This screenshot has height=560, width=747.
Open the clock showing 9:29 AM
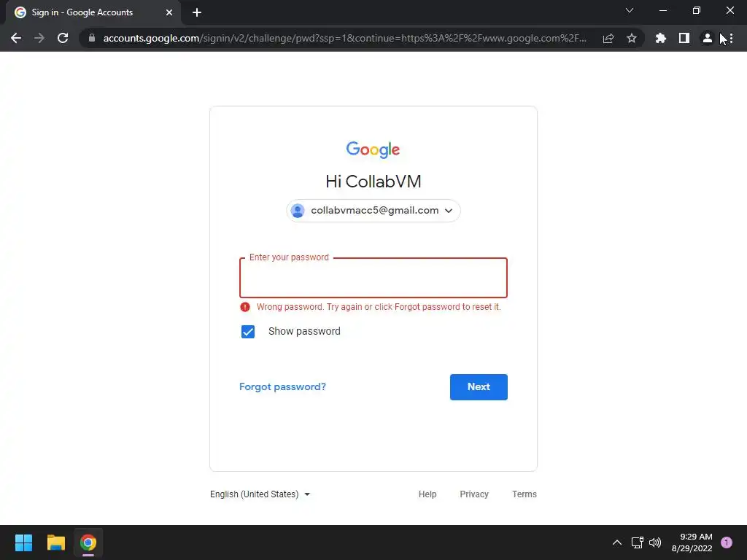pos(692,542)
